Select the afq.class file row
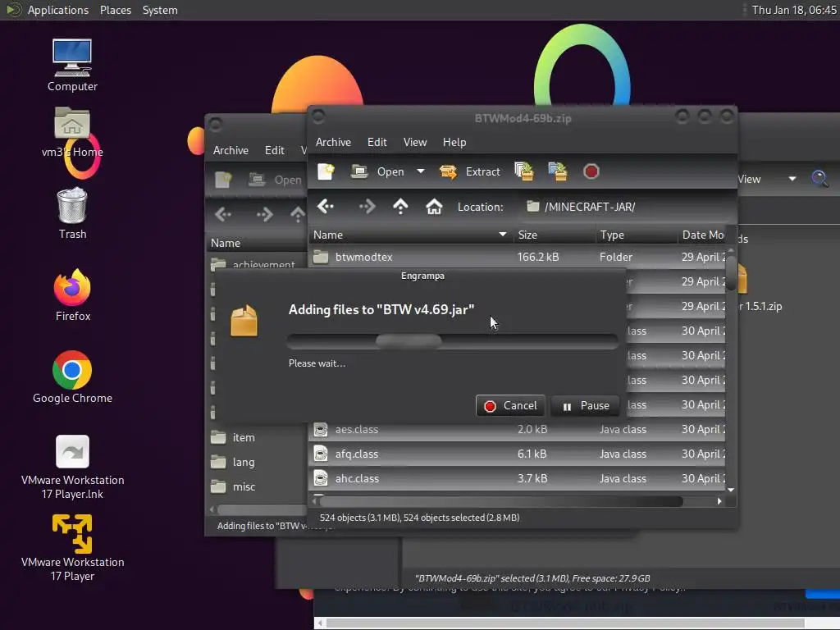Image resolution: width=840 pixels, height=630 pixels. 517,454
